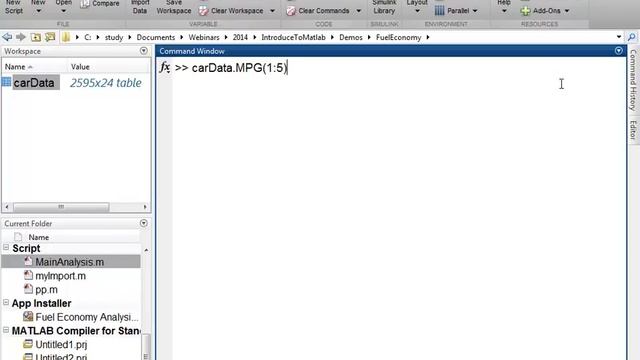Open the Help menu
Screen dimensions: 640x360
(x=504, y=6)
